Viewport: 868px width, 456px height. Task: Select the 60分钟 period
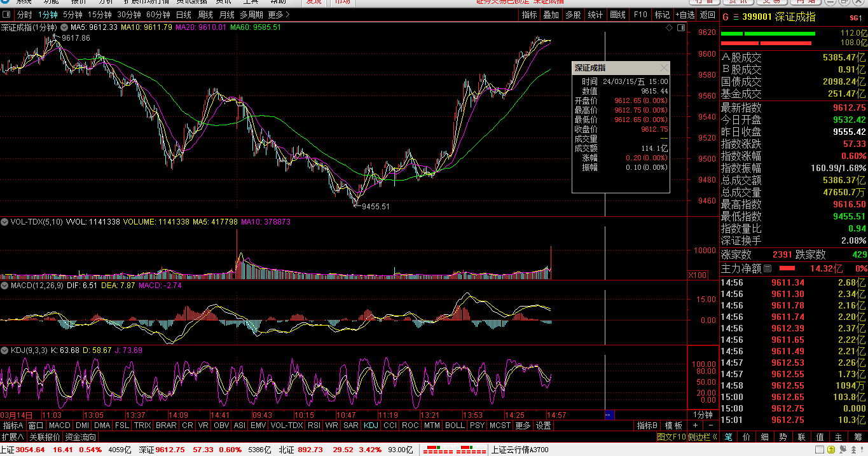[x=158, y=15]
